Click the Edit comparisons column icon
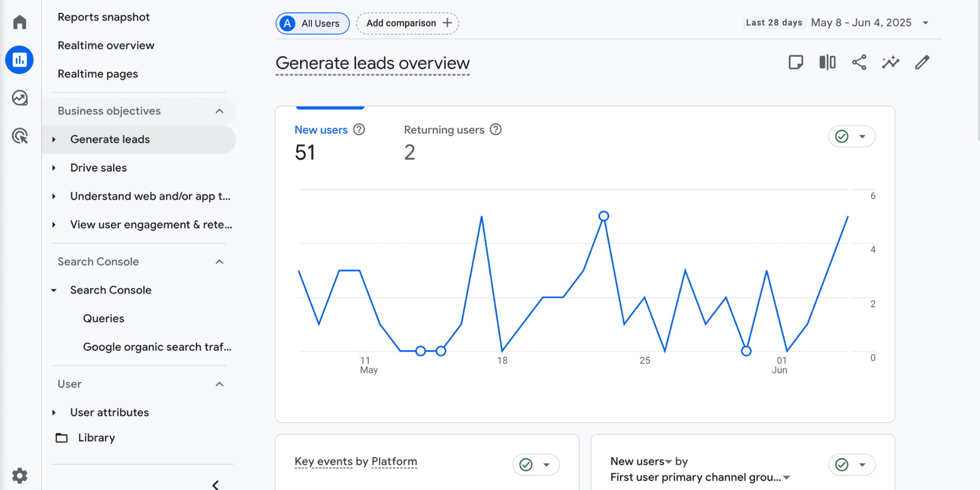 (x=827, y=62)
